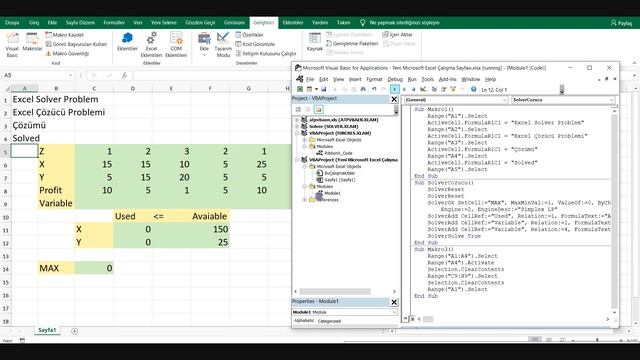Open the Formüller ribbon tab
The image size is (640, 360).
[114, 22]
